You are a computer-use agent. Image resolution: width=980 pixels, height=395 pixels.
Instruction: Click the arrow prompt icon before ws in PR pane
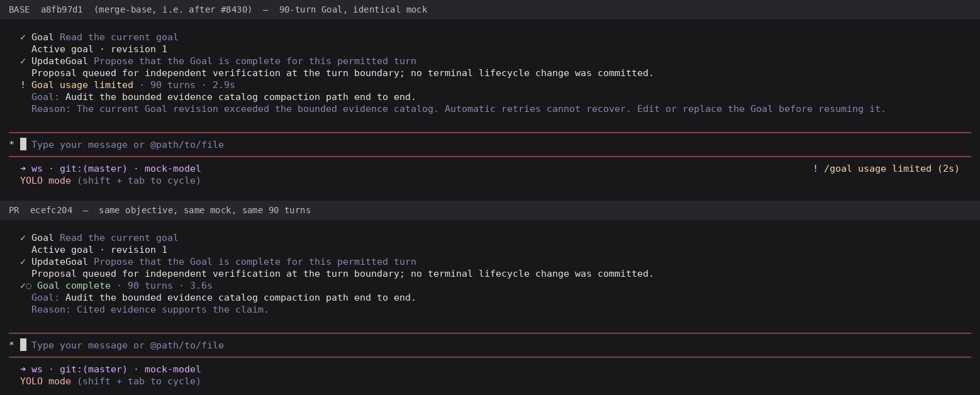coord(23,369)
